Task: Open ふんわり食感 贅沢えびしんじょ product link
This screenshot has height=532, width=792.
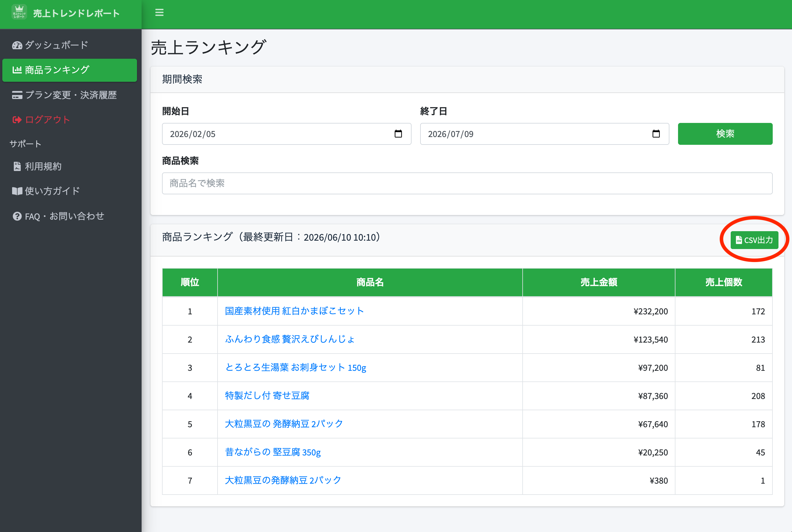Action: [x=290, y=339]
